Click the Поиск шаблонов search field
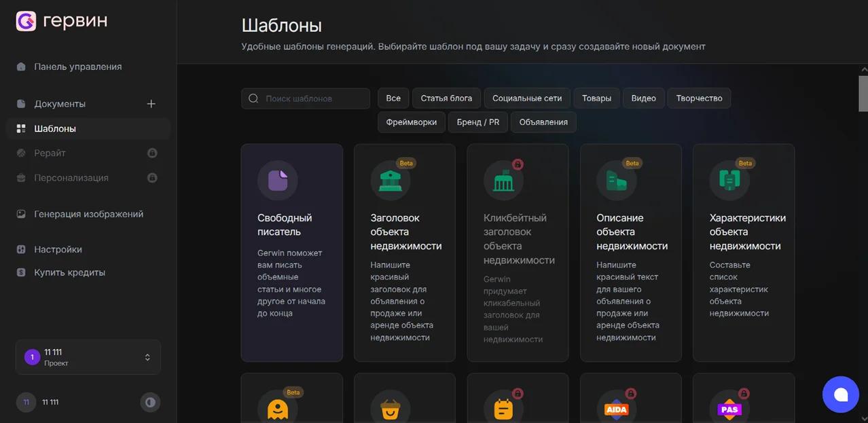 [306, 98]
